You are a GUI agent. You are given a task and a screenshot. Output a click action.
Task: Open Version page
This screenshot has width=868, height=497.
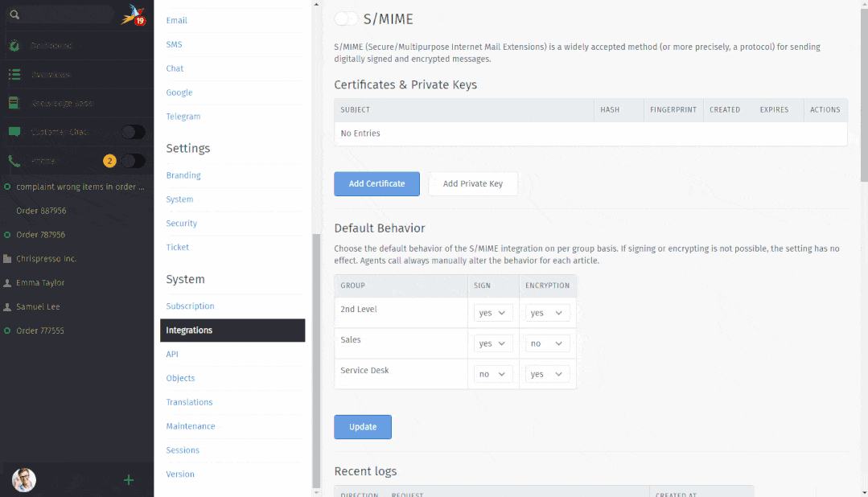click(x=180, y=474)
